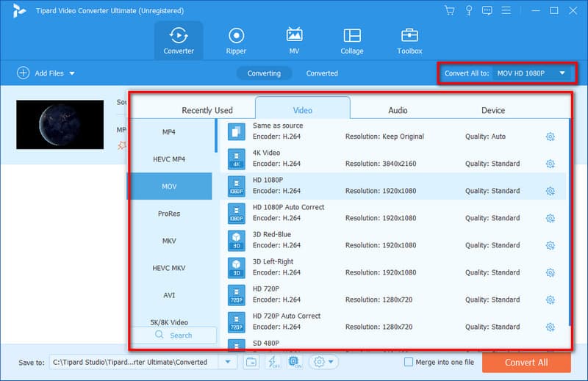
Task: Open settings gear for HD 720P Auto Correct
Action: (x=550, y=327)
